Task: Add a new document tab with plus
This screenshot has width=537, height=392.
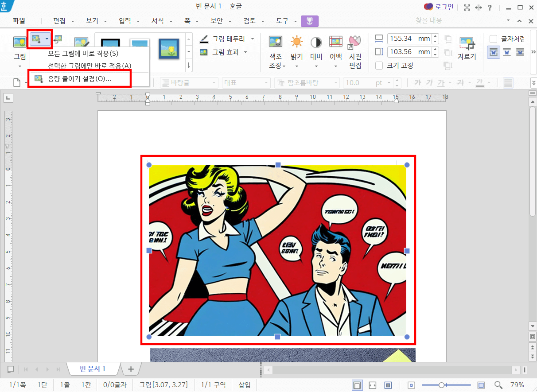Action: pos(131,369)
